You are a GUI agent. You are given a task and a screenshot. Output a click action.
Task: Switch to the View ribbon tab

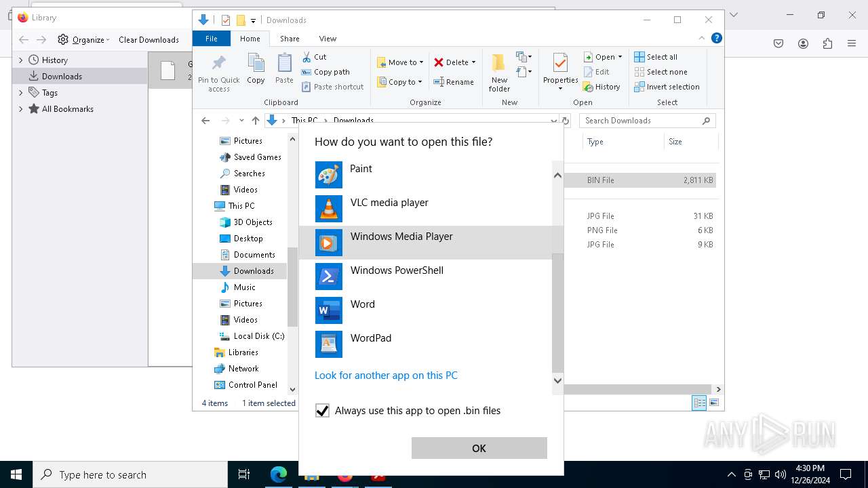coord(328,39)
